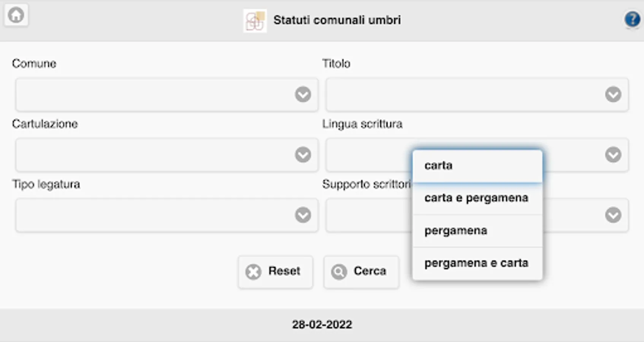Click the Tipo legatura field label

tap(46, 184)
